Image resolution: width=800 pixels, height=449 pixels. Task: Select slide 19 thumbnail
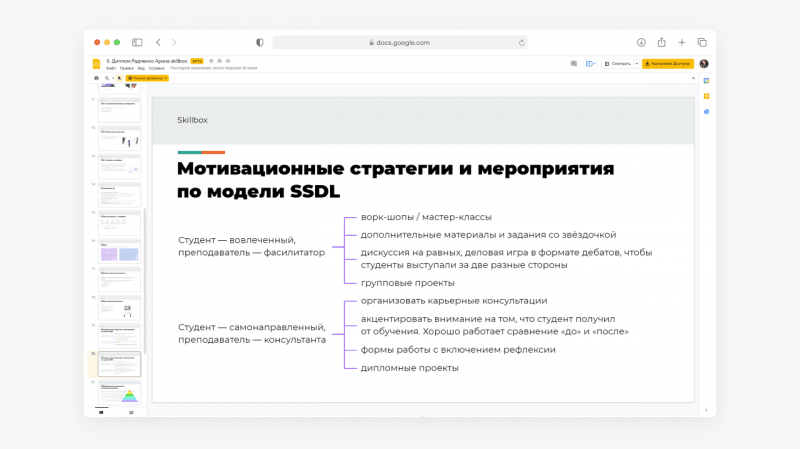[x=119, y=336]
